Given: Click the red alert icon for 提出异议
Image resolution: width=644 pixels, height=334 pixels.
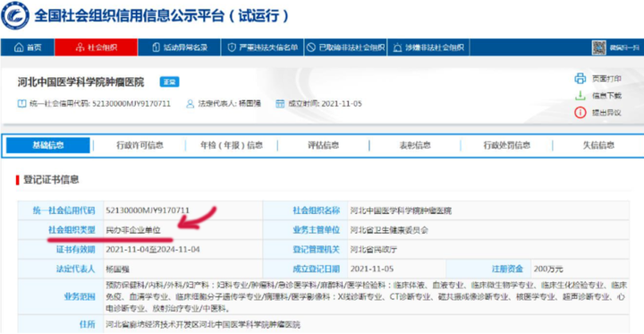Looking at the screenshot, I should click(580, 112).
